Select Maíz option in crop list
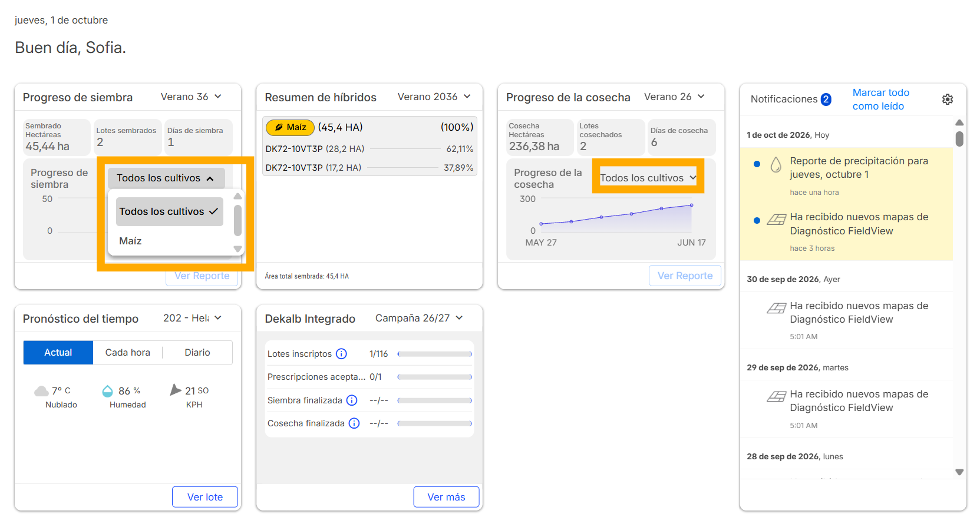980x527 pixels. pyautogui.click(x=170, y=241)
